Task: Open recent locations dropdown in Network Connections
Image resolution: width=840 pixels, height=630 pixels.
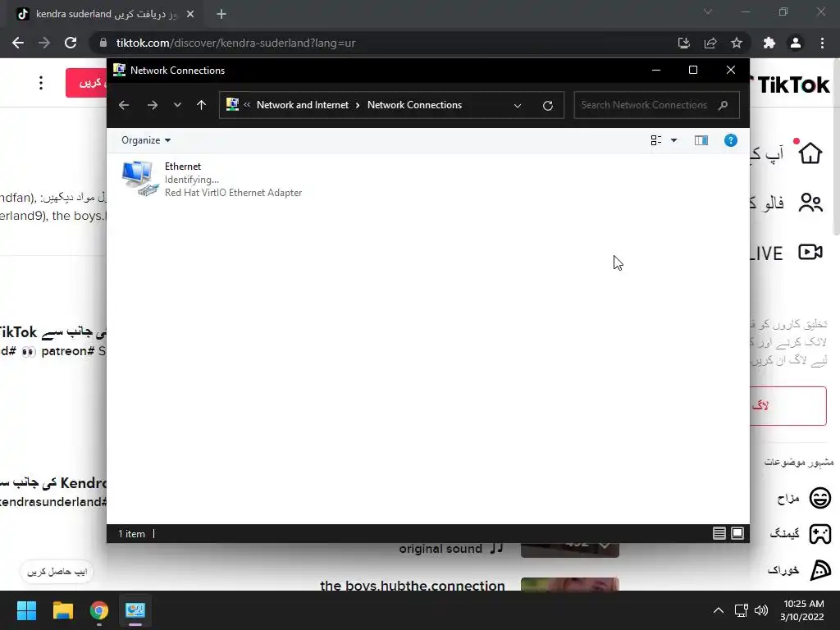Action: (x=177, y=105)
